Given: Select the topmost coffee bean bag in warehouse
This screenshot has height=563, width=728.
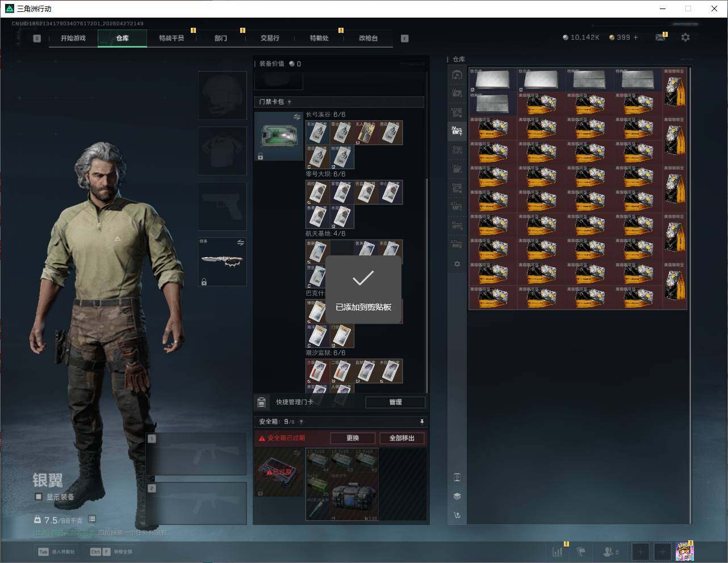Looking at the screenshot, I should 675,92.
